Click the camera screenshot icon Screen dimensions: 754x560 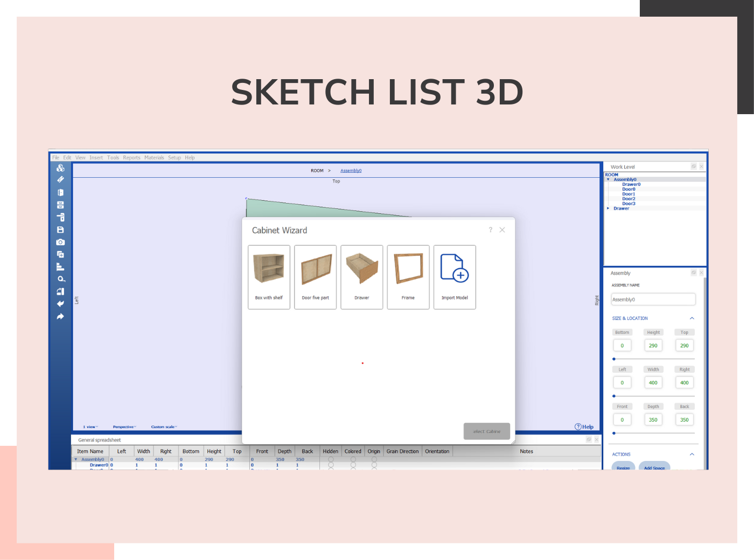(x=60, y=242)
